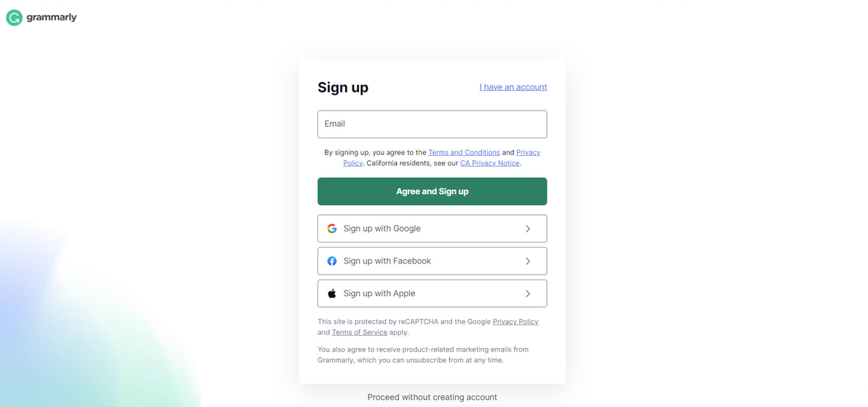This screenshot has width=868, height=407.
Task: Open the Terms and Conditions link
Action: (464, 153)
